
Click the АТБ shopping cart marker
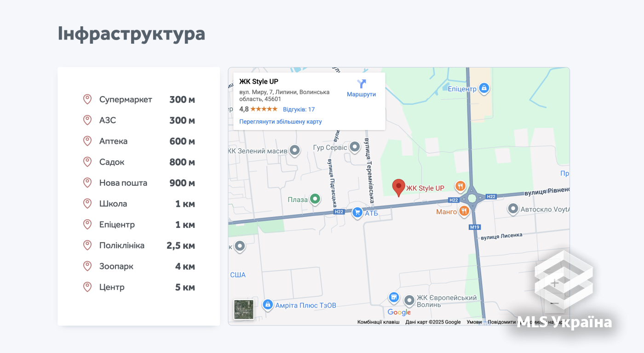357,212
